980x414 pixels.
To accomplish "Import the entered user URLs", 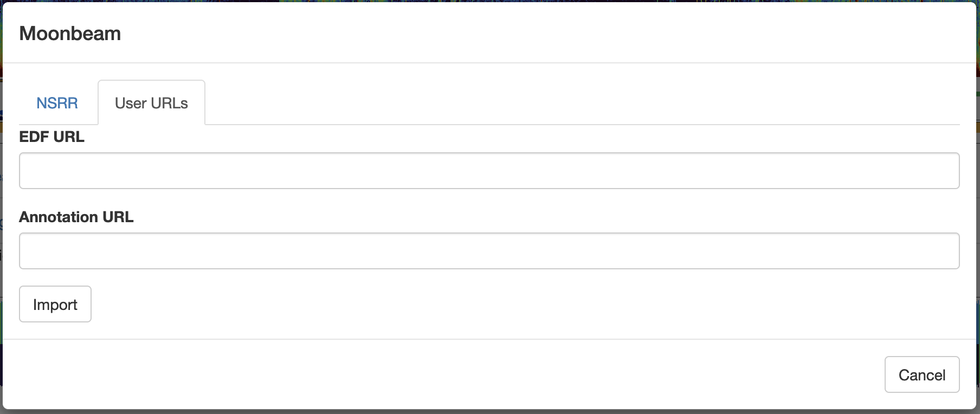I will pyautogui.click(x=55, y=304).
